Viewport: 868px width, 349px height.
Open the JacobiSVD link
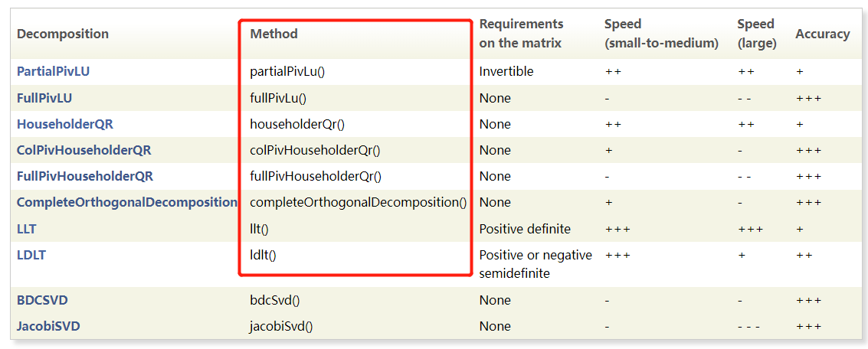48,326
